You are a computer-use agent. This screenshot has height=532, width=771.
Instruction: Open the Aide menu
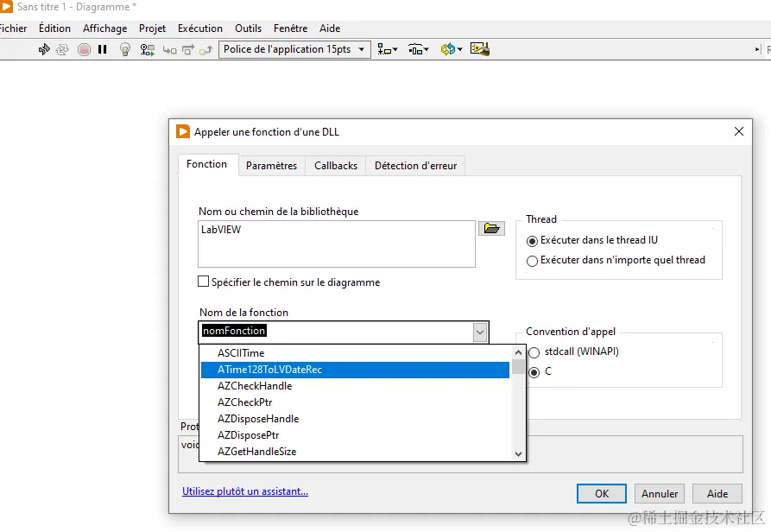(330, 28)
